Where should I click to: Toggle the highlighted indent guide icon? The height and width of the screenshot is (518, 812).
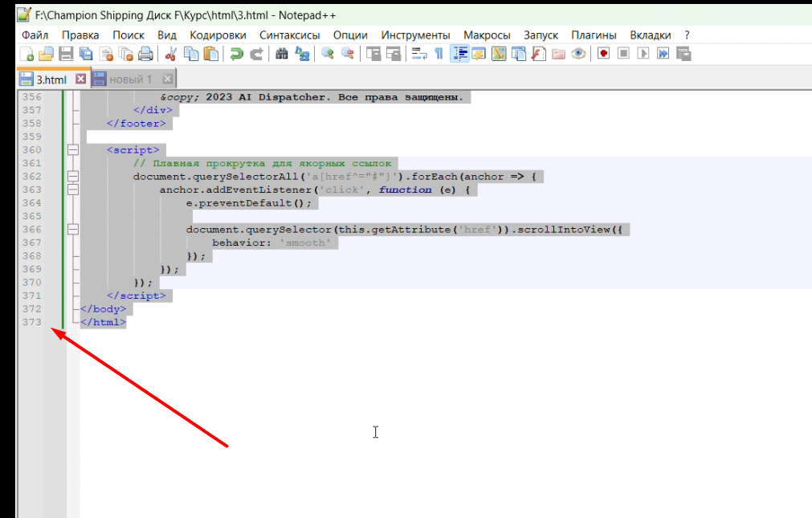click(459, 54)
